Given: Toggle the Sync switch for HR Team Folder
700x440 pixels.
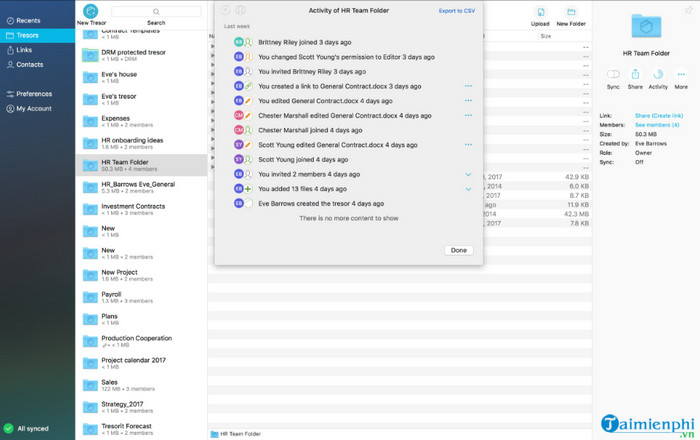Looking at the screenshot, I should pos(613,74).
